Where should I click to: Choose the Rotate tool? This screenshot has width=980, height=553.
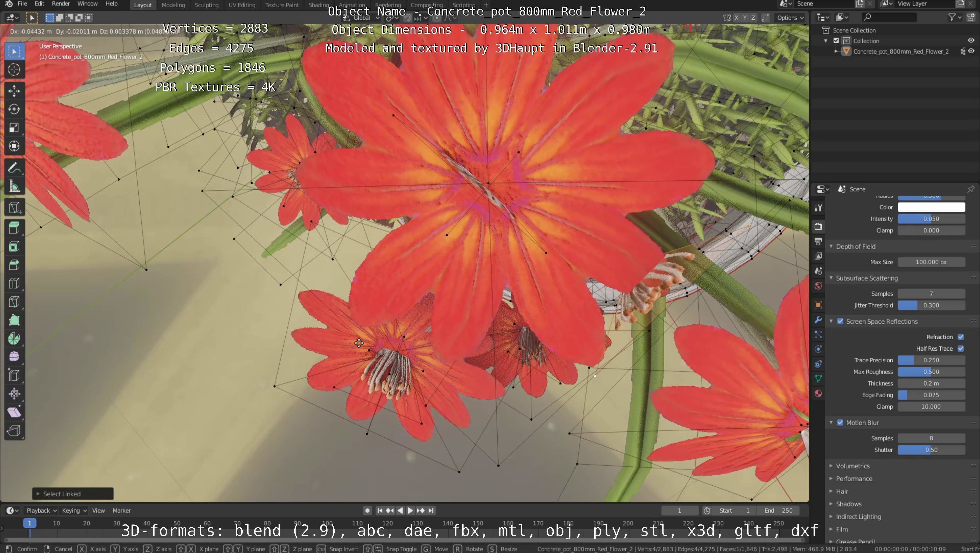[x=14, y=109]
